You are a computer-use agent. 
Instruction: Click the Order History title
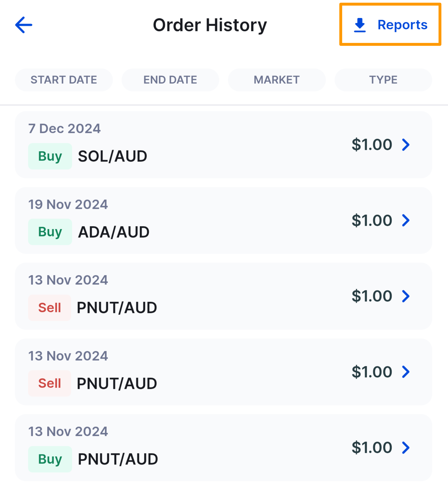pos(210,25)
